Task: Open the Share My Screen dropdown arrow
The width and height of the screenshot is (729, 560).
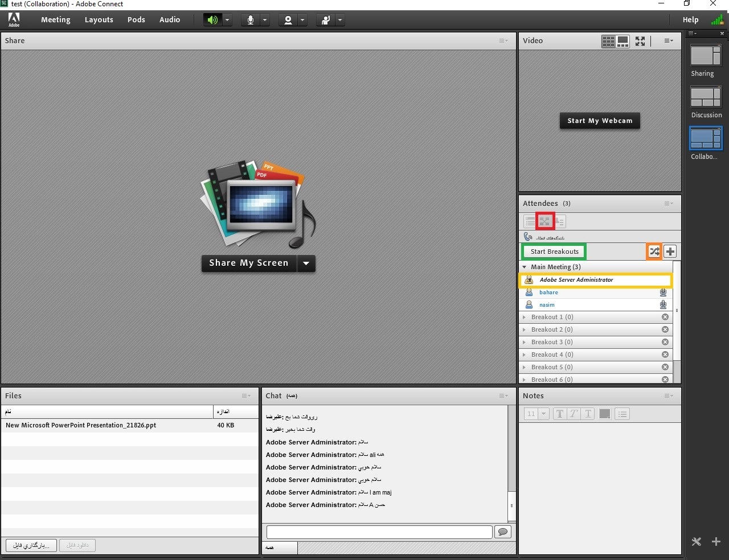Action: pos(306,263)
